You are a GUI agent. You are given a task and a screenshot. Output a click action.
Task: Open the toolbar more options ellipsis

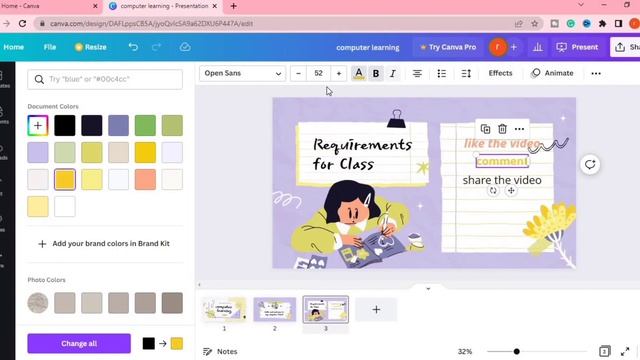click(596, 73)
